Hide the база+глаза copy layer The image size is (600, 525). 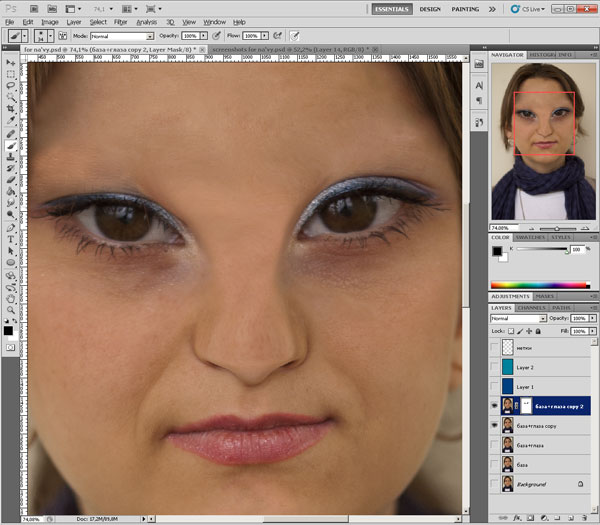point(496,425)
